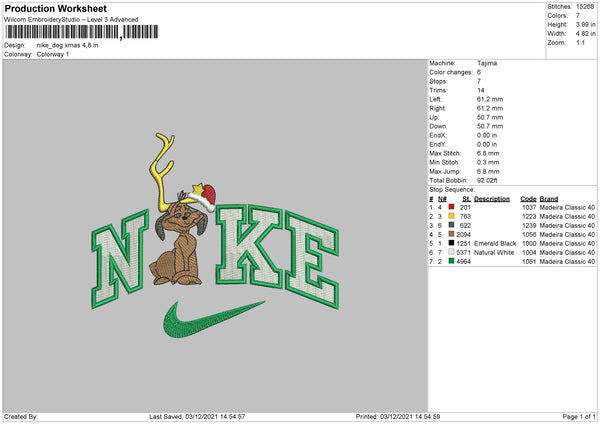Click thread code 1037 in stop sequence
This screenshot has width=600, height=424.
click(529, 207)
